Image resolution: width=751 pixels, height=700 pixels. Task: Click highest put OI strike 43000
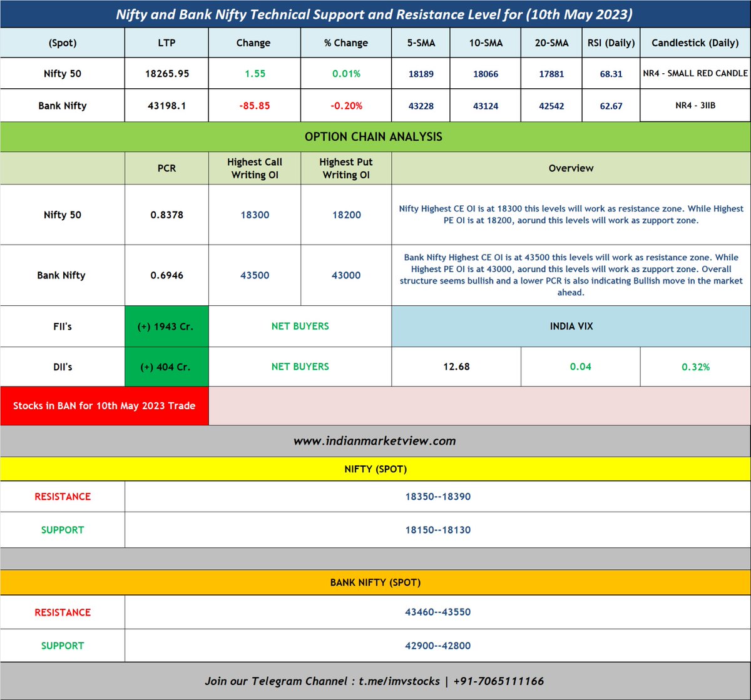(x=346, y=275)
